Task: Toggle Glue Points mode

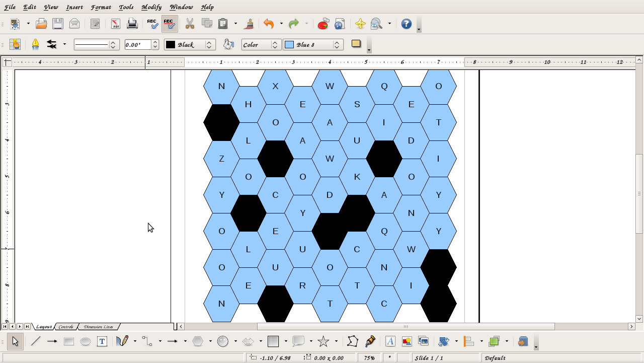Action: click(370, 341)
